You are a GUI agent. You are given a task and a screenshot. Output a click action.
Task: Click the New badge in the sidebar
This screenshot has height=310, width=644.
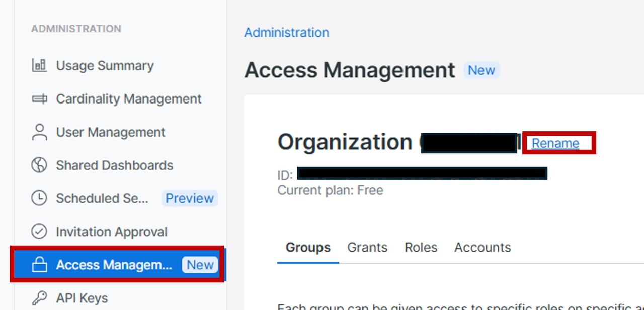(200, 265)
